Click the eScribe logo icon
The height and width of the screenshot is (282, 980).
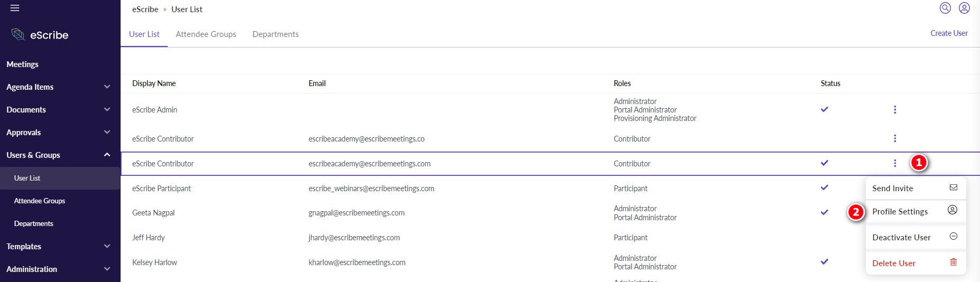click(18, 35)
